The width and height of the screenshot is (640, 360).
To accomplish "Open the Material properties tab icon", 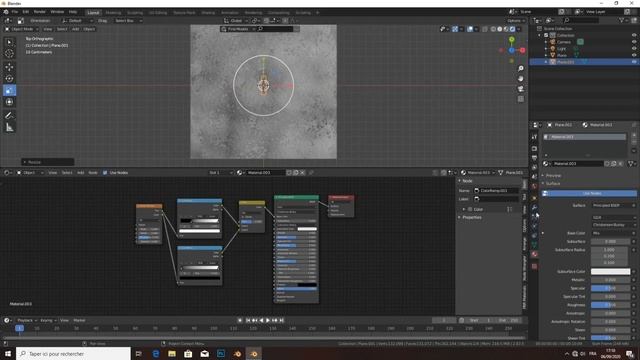I will [534, 254].
